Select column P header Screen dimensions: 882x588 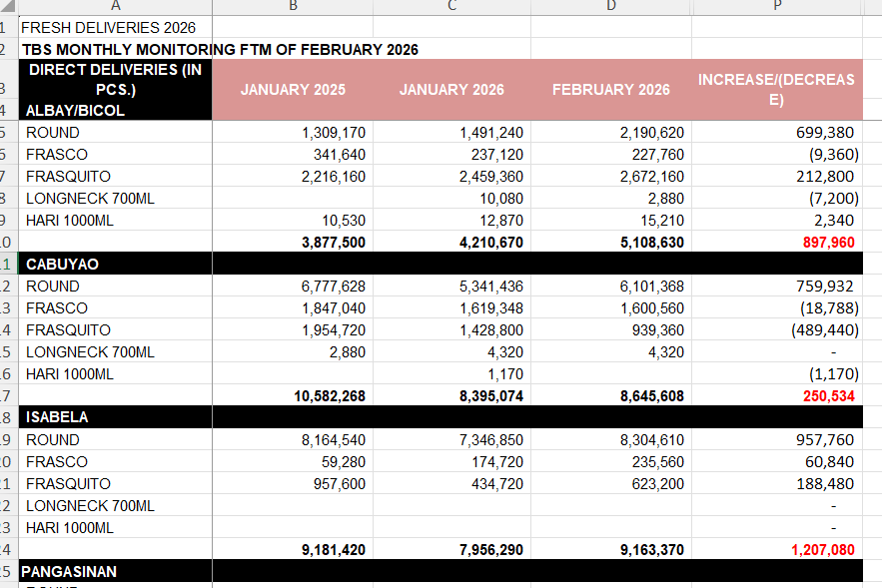pos(777,7)
